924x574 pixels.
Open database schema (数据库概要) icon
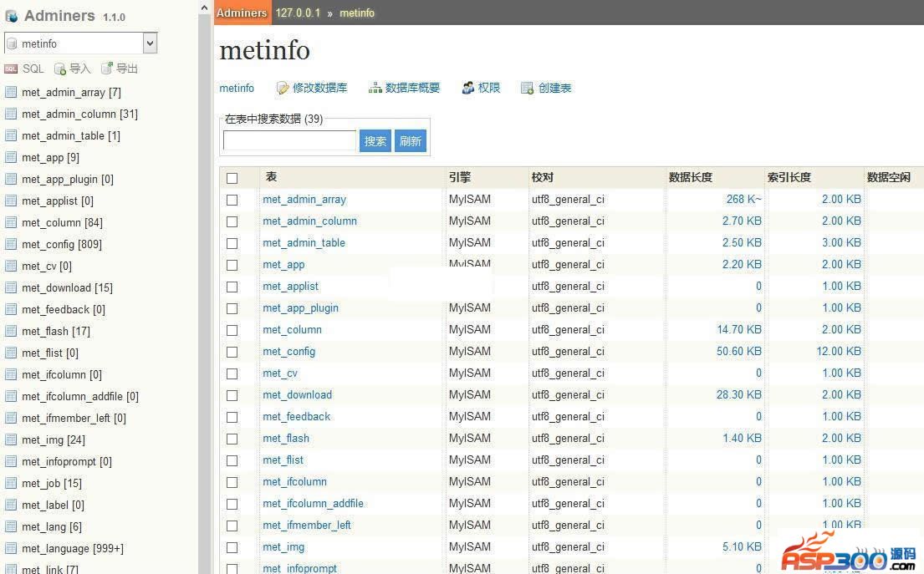click(x=375, y=89)
